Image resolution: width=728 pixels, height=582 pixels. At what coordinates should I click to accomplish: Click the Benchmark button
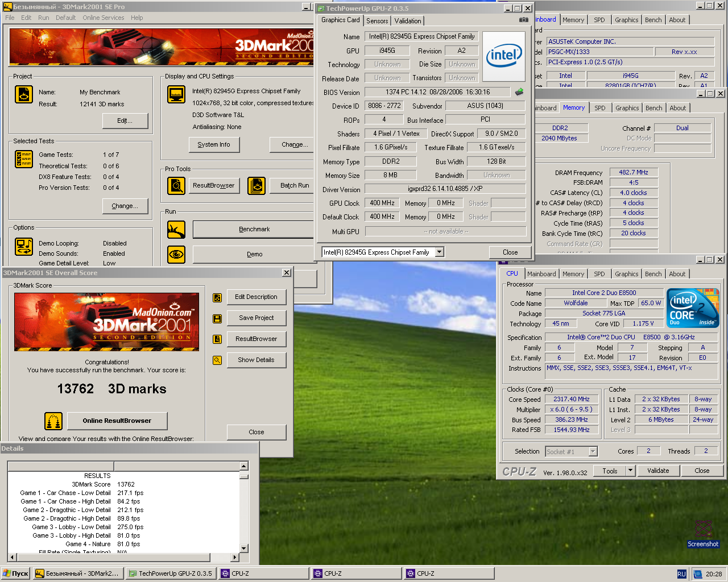click(254, 230)
